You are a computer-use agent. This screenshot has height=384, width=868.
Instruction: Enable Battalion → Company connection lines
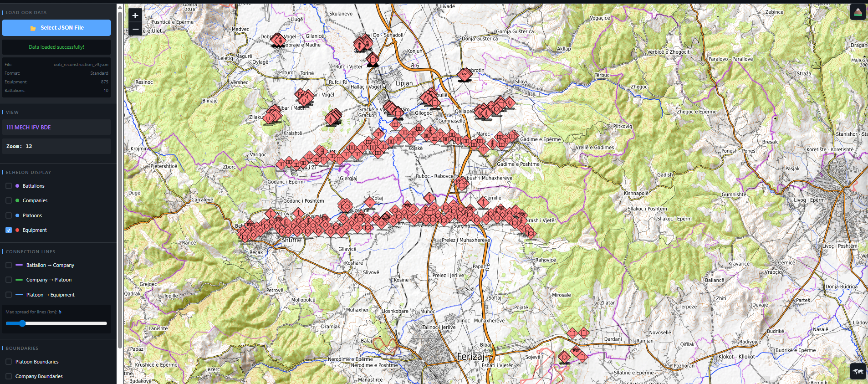[x=9, y=265]
